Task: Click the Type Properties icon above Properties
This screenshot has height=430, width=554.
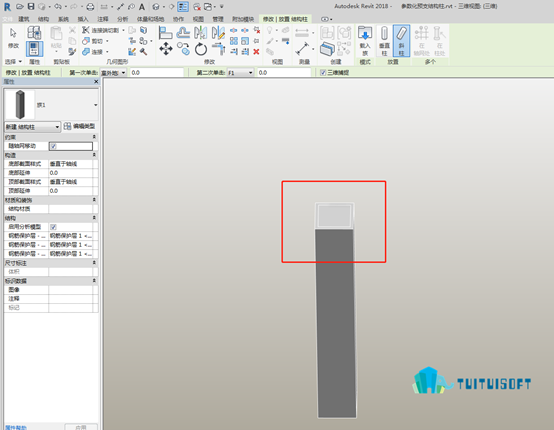Action: [x=34, y=33]
